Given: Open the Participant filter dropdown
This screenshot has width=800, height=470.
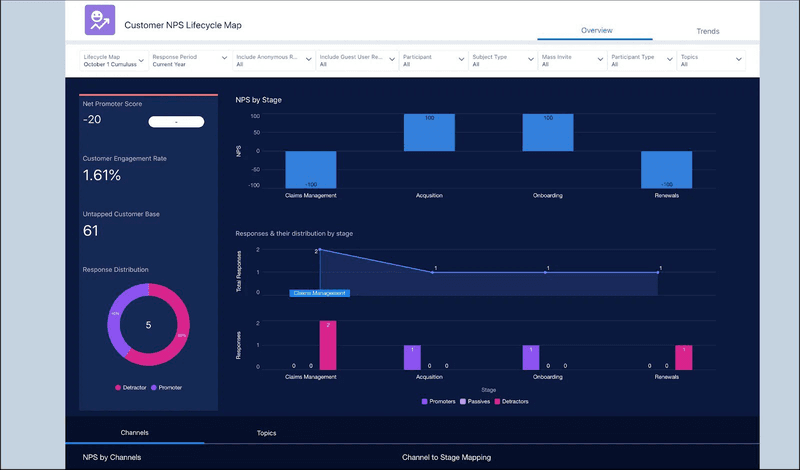Looking at the screenshot, I should click(x=434, y=60).
